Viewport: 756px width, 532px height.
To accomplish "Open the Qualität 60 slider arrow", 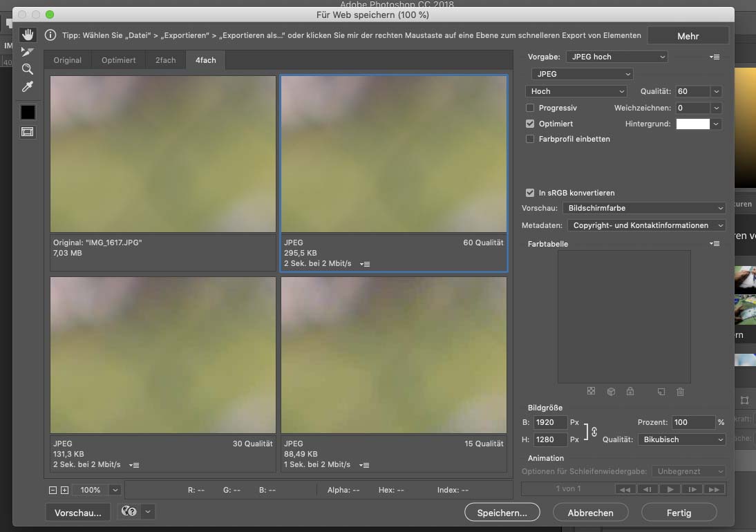I will tap(716, 92).
